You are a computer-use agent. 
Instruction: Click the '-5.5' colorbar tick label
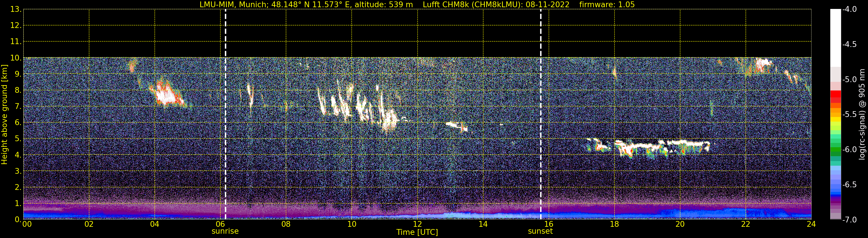849,115
